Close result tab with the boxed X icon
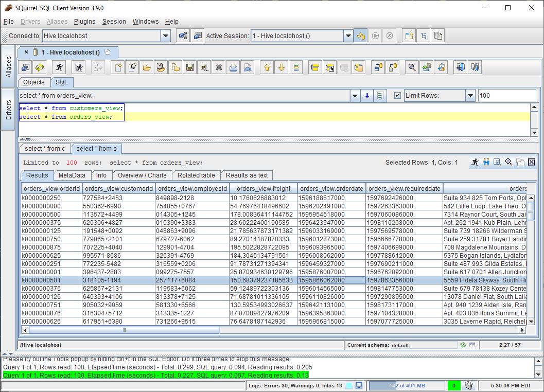The image size is (544, 392). pyautogui.click(x=532, y=162)
